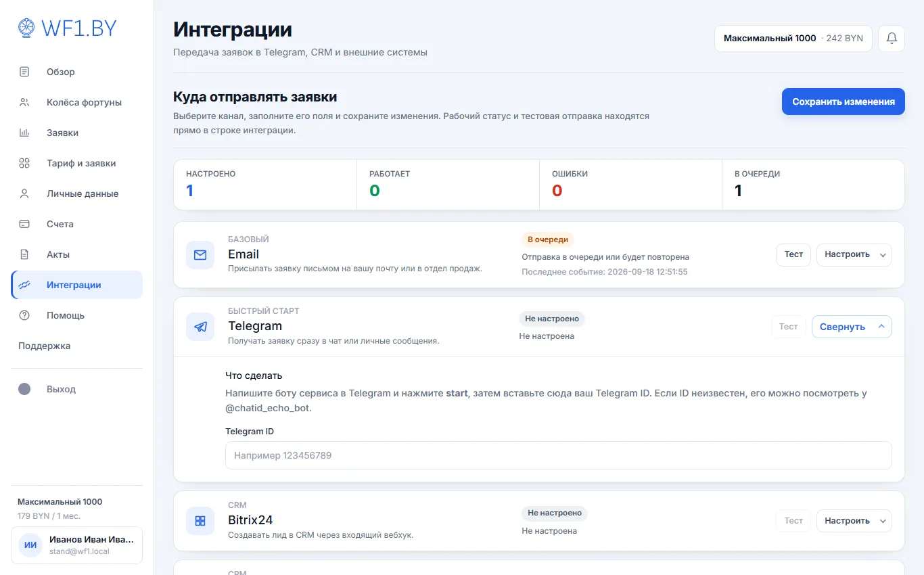The image size is (924, 575).
Task: Click the Колёса фортуны people icon
Action: tap(24, 102)
